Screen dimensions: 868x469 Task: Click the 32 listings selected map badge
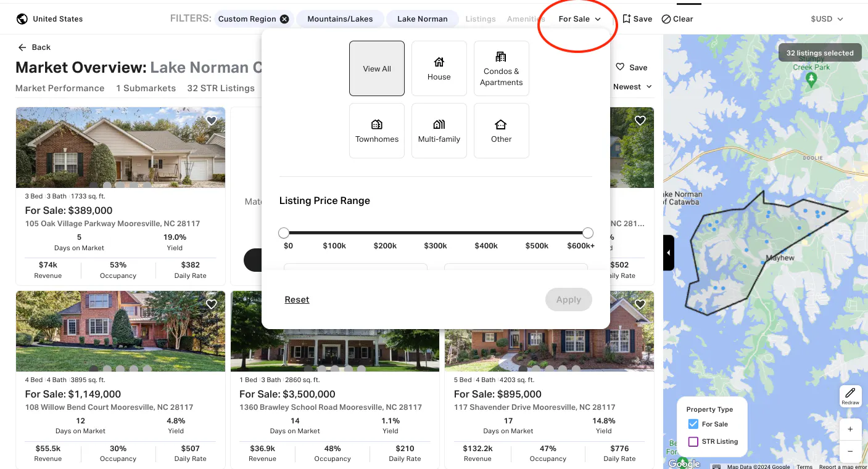pyautogui.click(x=820, y=53)
